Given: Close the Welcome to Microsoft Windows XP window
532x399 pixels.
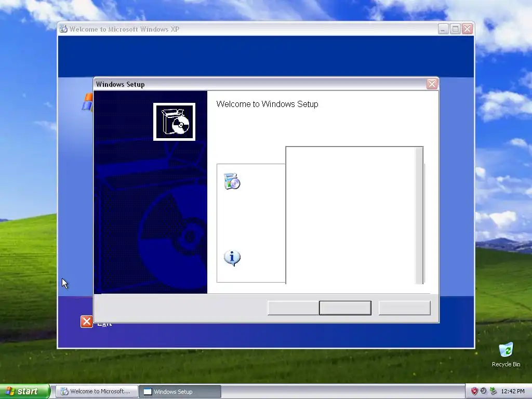Looking at the screenshot, I should click(x=467, y=29).
